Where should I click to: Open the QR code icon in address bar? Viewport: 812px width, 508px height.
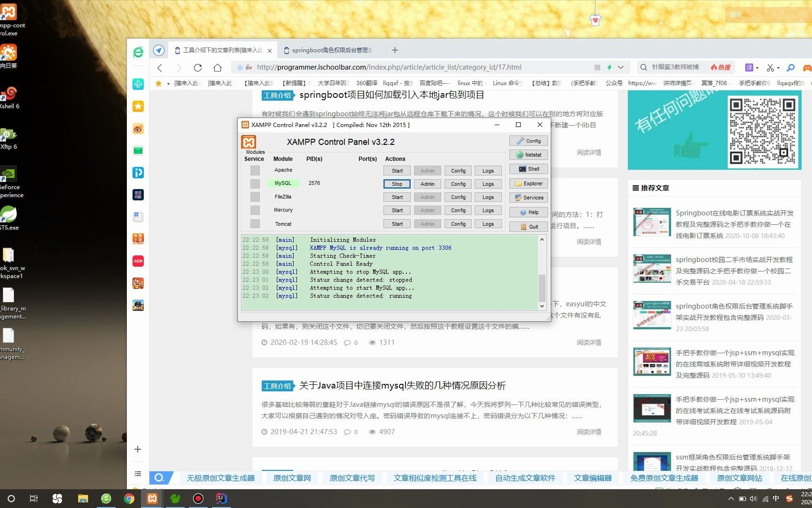pos(597,67)
